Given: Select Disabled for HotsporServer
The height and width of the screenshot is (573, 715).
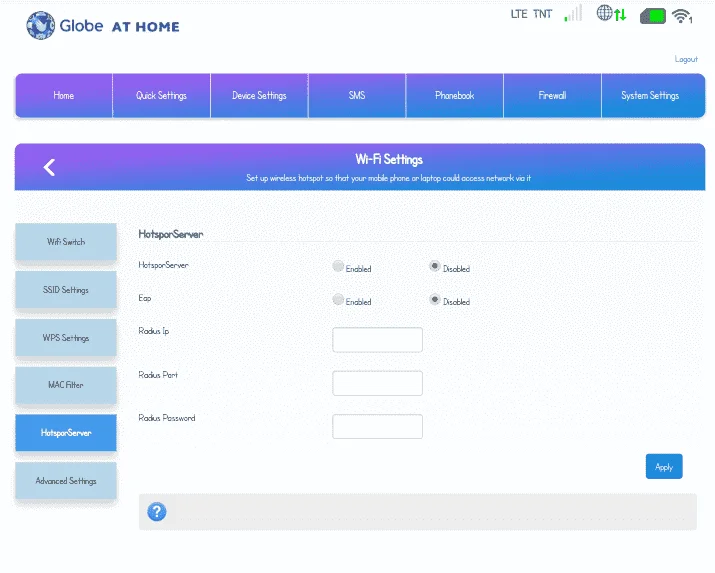Looking at the screenshot, I should click(435, 266).
